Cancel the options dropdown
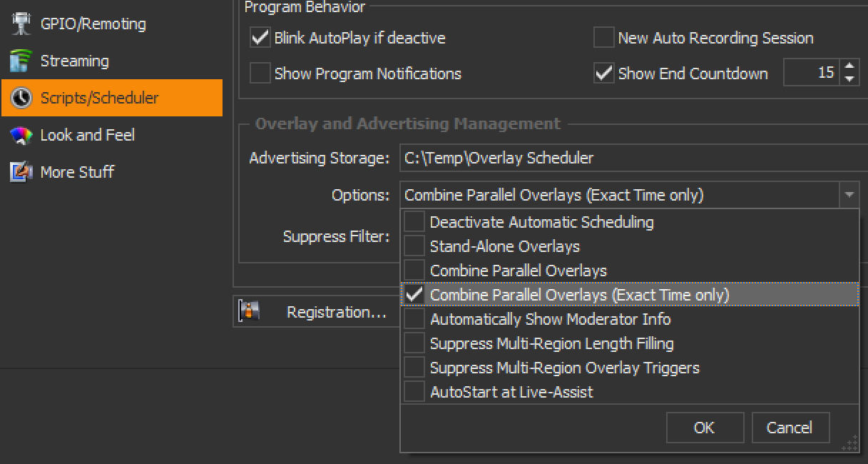868x464 pixels. [x=790, y=428]
